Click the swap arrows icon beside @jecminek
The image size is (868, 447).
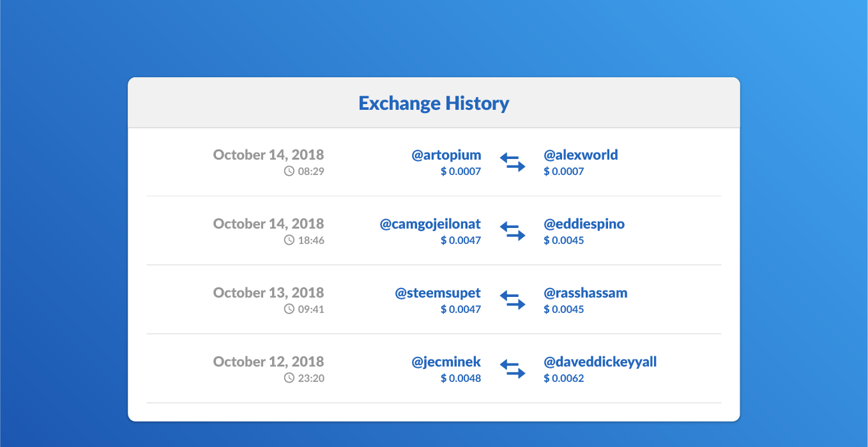point(512,369)
